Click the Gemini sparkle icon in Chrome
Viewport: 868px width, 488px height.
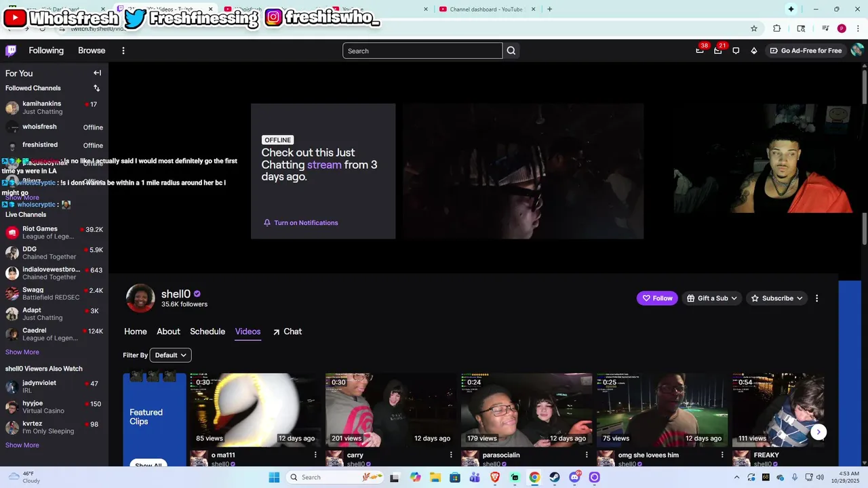point(791,9)
